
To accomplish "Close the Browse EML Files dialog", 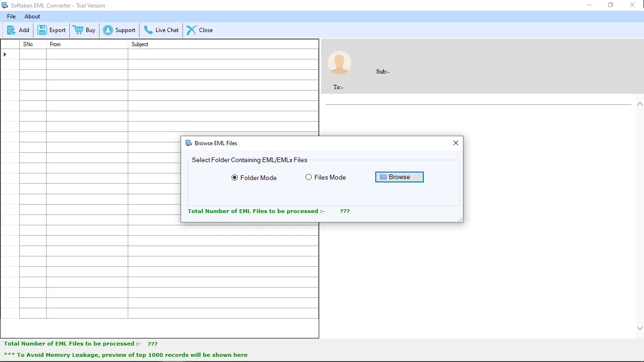I will click(x=456, y=143).
